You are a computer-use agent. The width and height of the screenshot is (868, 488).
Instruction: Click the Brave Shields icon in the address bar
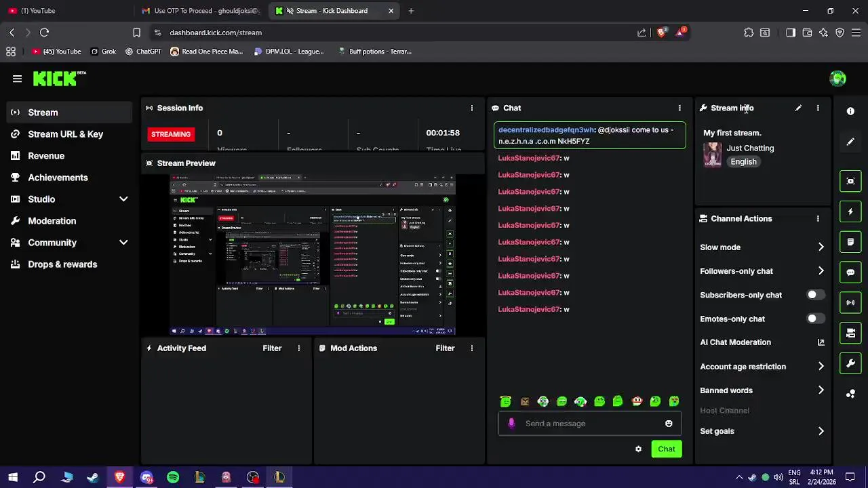[661, 32]
